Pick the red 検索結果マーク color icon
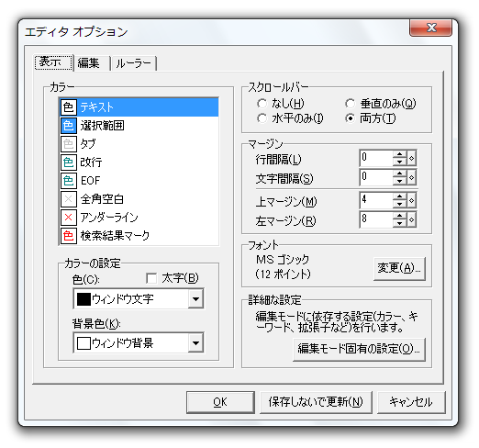This screenshot has width=479, height=448. pyautogui.click(x=68, y=236)
